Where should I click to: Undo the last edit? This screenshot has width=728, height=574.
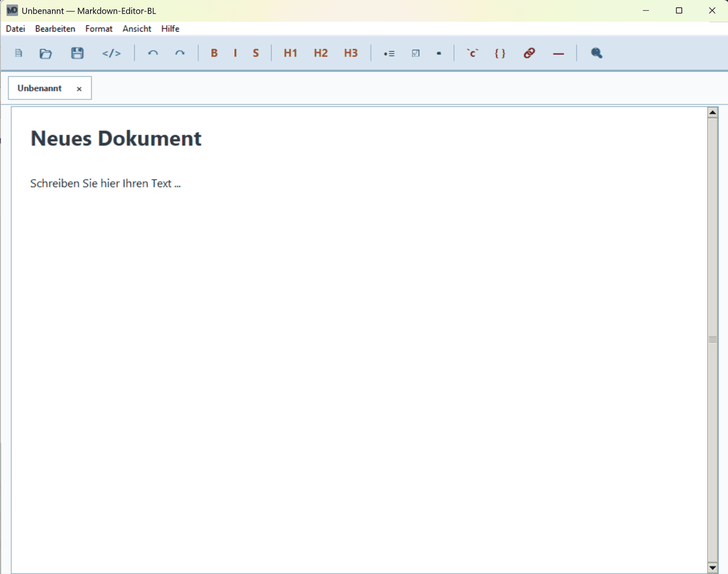[153, 53]
